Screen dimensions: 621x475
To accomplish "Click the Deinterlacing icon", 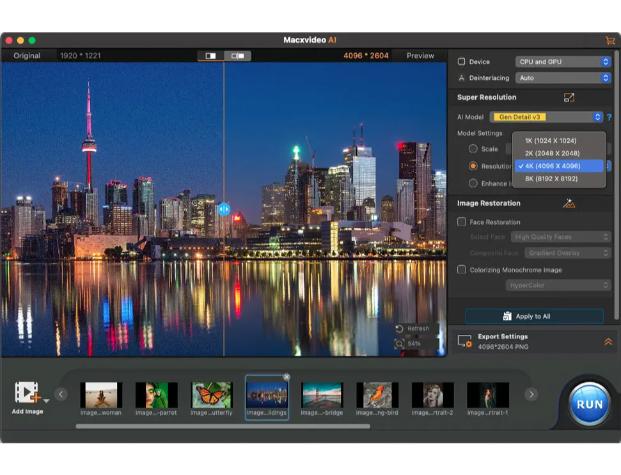I will 461,78.
